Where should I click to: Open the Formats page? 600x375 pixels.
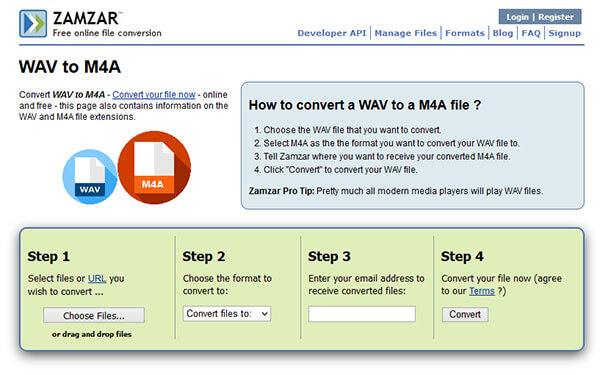point(465,33)
